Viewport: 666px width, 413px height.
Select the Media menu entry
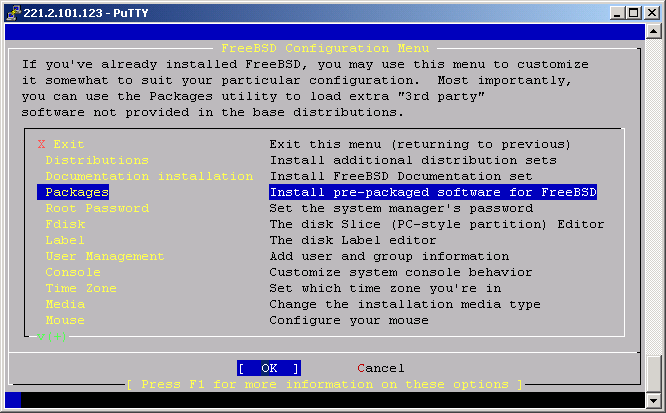(65, 305)
